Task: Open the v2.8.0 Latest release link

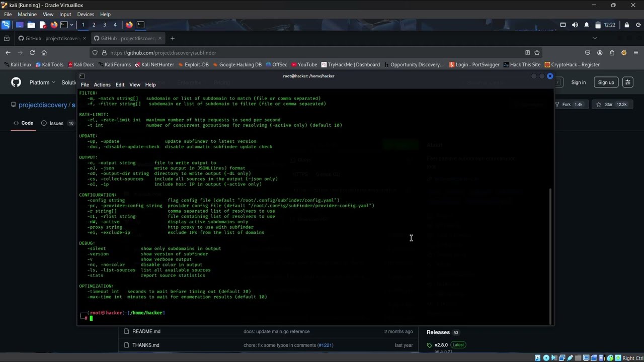Action: (446, 345)
